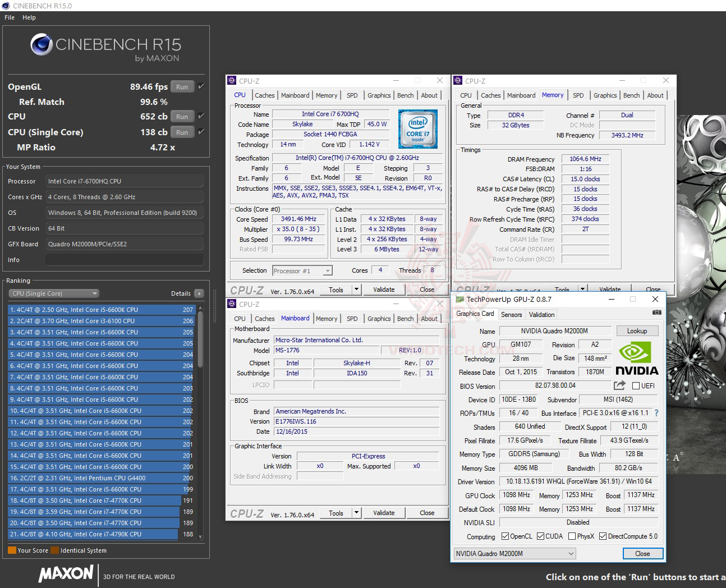
Task: Open Bench tab in the CPU-Z Mainboard window
Action: pos(406,319)
